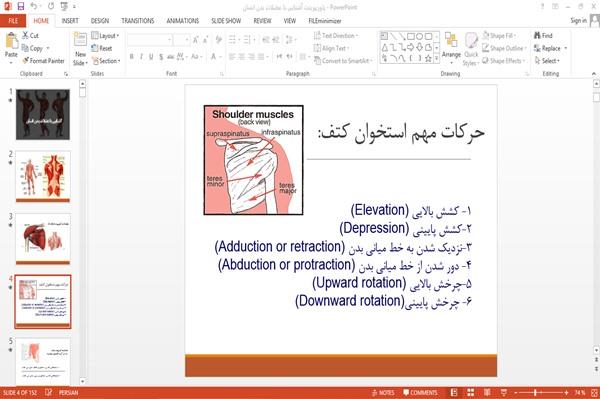Open the Shape Outline dropdown

[x=504, y=48]
